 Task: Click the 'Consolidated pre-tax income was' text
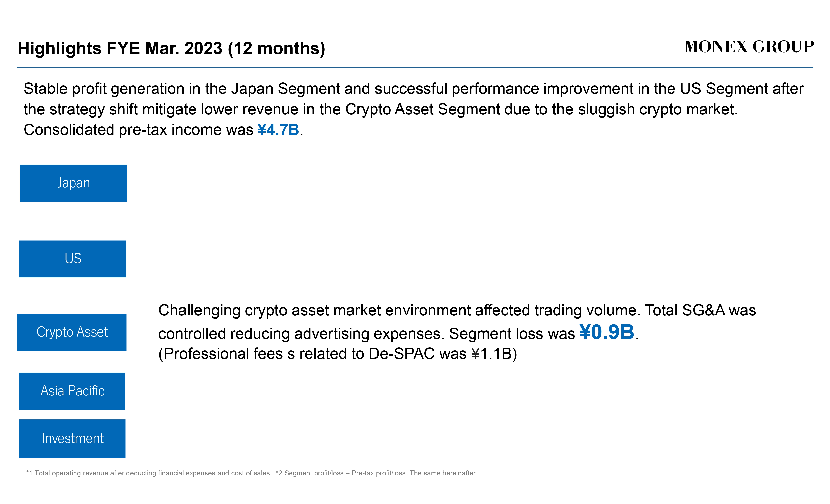point(138,130)
